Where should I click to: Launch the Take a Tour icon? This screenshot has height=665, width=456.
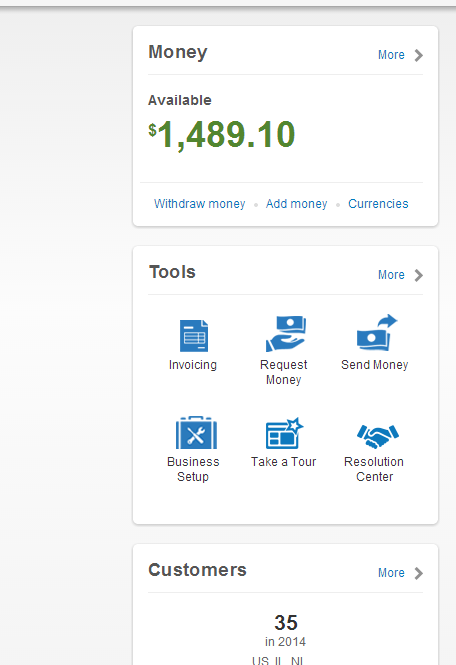pos(285,433)
